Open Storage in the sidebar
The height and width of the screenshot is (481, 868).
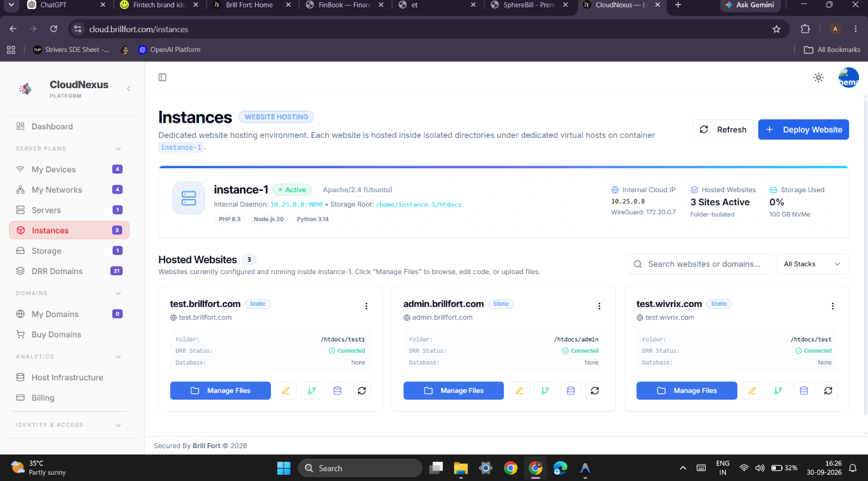point(69,251)
